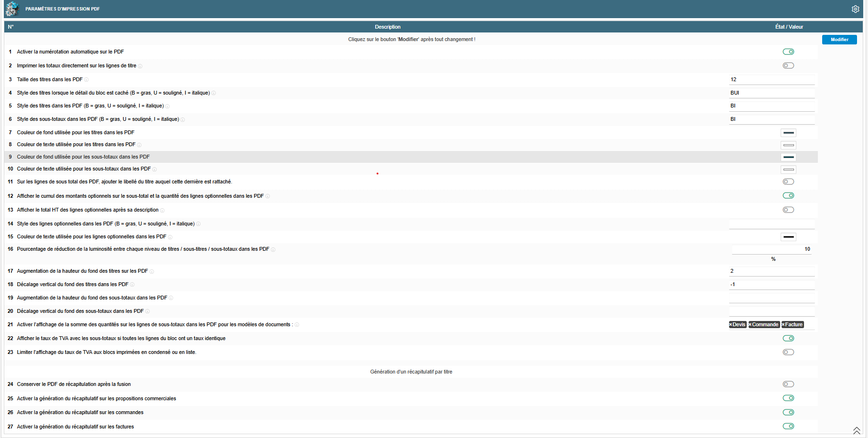Toggle recap generation on invoices switch

tap(788, 426)
